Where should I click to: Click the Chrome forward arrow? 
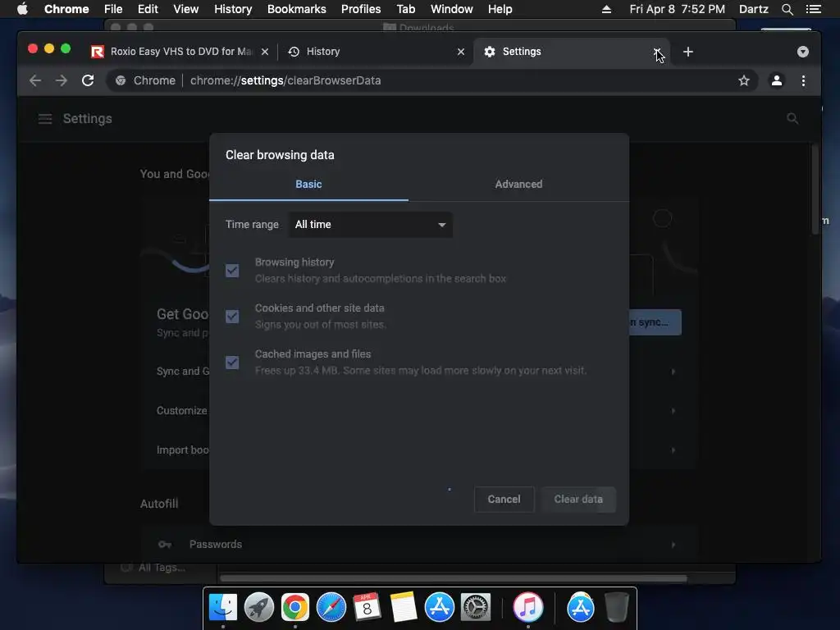click(62, 80)
